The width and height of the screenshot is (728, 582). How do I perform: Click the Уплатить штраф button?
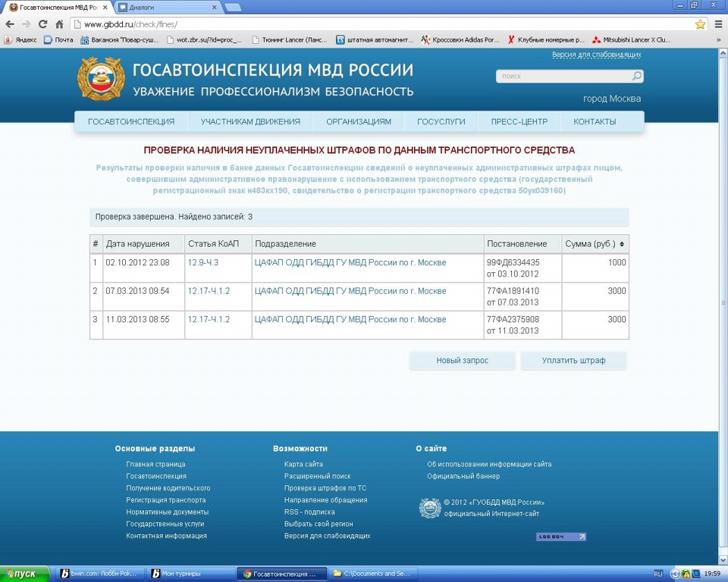click(x=573, y=361)
